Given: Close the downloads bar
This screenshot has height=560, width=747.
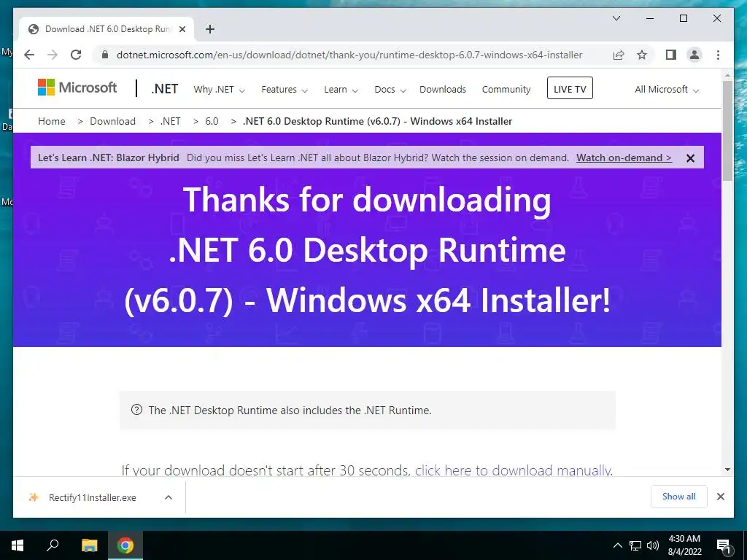Looking at the screenshot, I should click(720, 497).
